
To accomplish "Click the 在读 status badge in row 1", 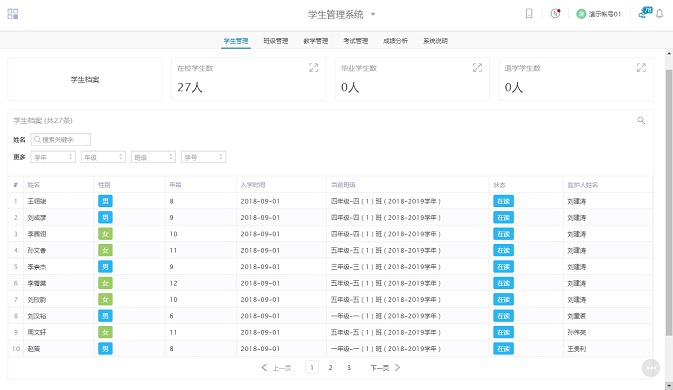I will click(x=503, y=201).
